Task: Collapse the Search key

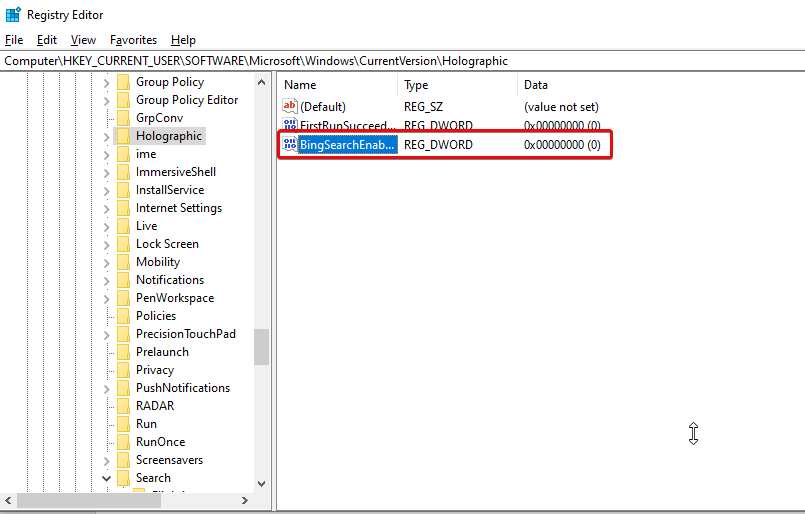Action: [106, 478]
